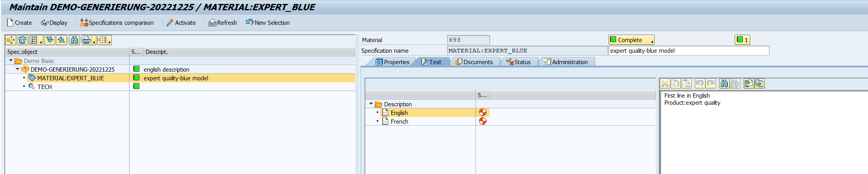Collapse the Demo Basic folder node
The image size is (868, 174).
coord(11,61)
